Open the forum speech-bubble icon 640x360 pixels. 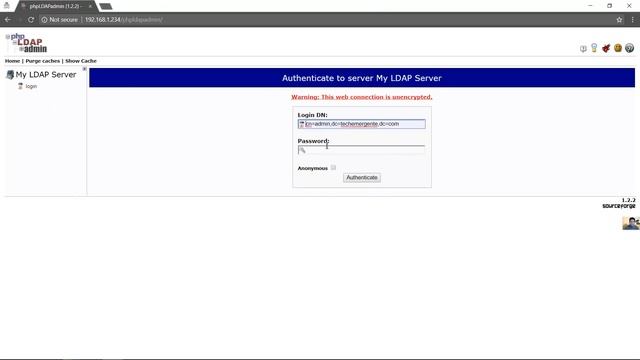tap(583, 49)
